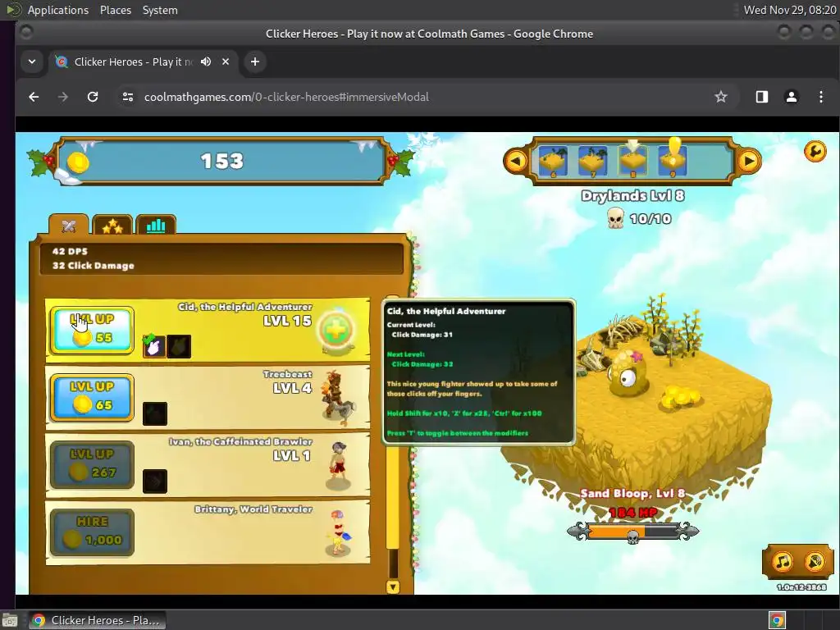Click Cid's green plus hero portrait
The width and height of the screenshot is (840, 630).
click(336, 331)
